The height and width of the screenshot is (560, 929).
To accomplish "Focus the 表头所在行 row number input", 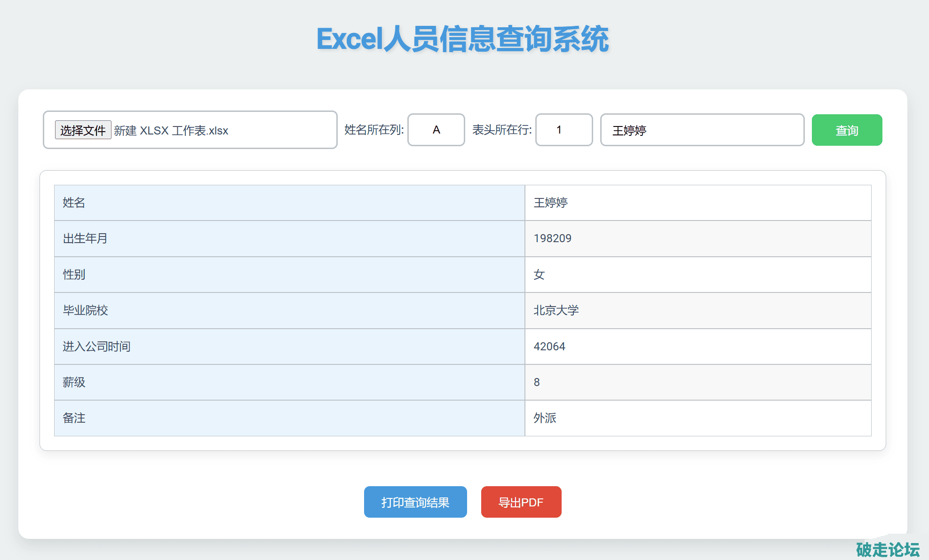I will pos(564,130).
